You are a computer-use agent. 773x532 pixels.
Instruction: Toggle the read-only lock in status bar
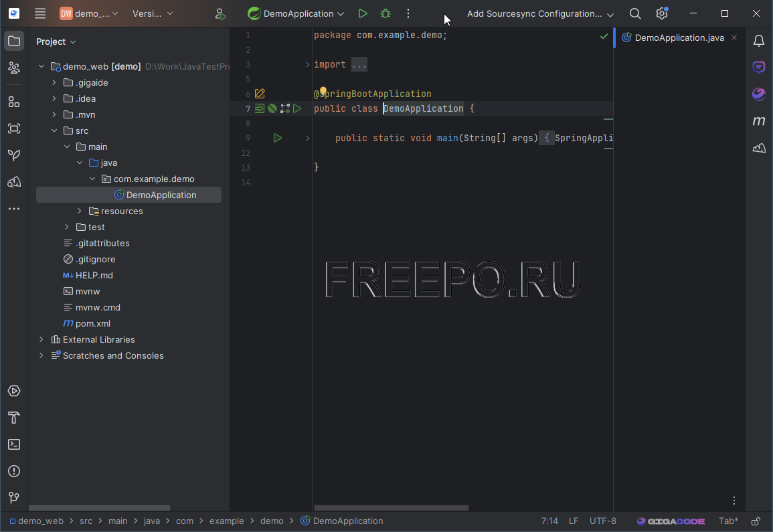756,521
